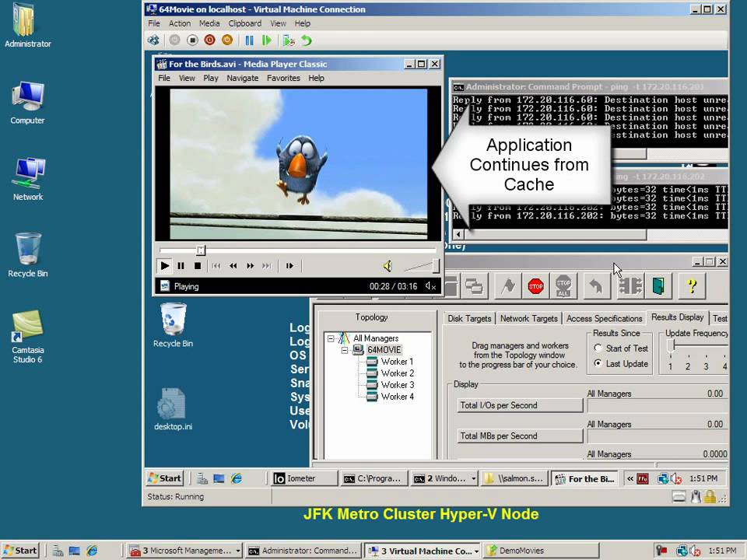Open DemoMovies from host taskbar
Image resolution: width=747 pixels, height=560 pixels.
point(541,551)
